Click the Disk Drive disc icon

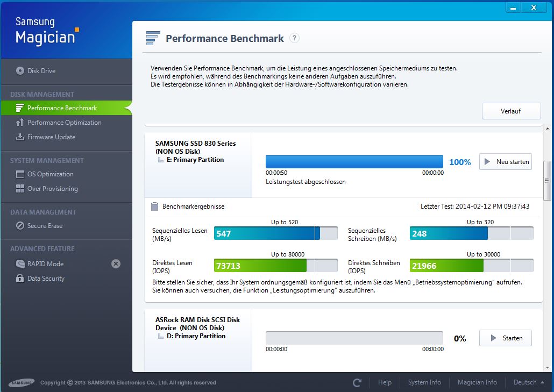point(20,70)
